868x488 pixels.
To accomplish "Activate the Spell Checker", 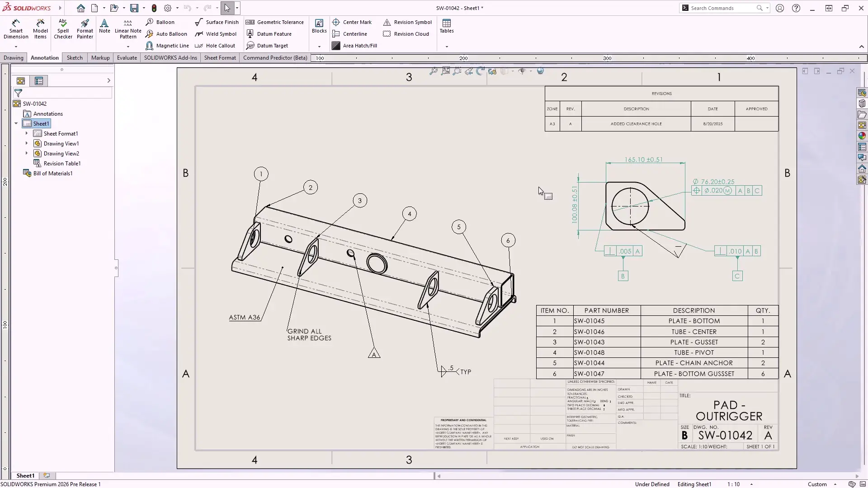I will [x=63, y=28].
